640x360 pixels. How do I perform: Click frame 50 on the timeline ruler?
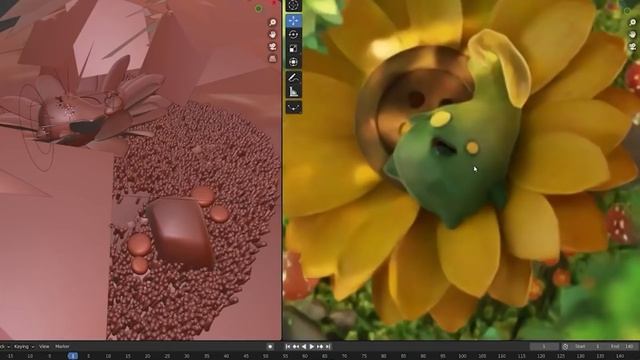coord(266,356)
